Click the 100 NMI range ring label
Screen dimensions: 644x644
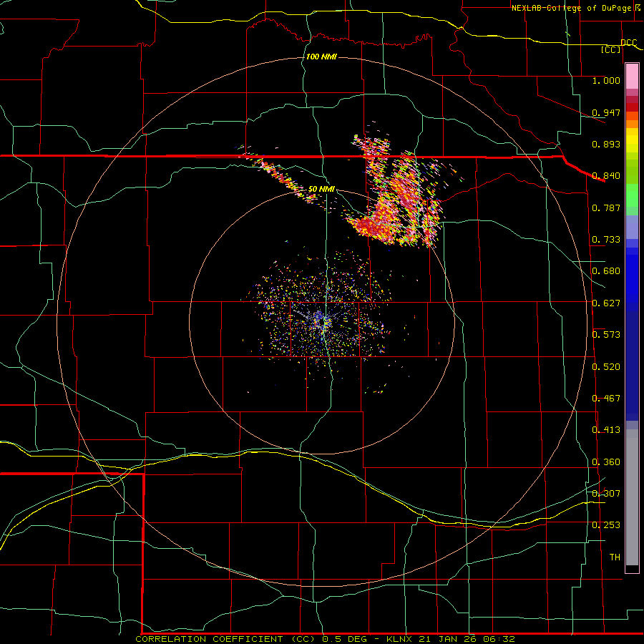pos(321,57)
